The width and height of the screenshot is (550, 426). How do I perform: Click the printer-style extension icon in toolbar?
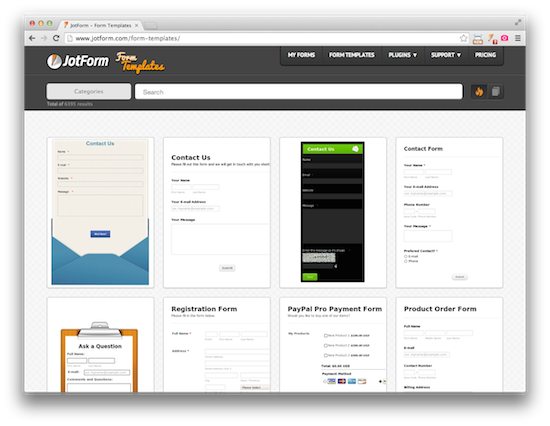point(478,39)
